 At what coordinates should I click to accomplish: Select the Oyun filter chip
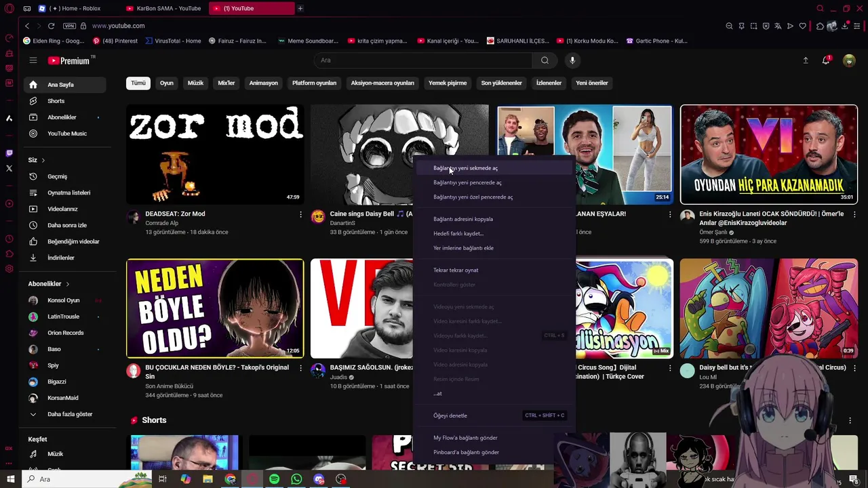[167, 83]
